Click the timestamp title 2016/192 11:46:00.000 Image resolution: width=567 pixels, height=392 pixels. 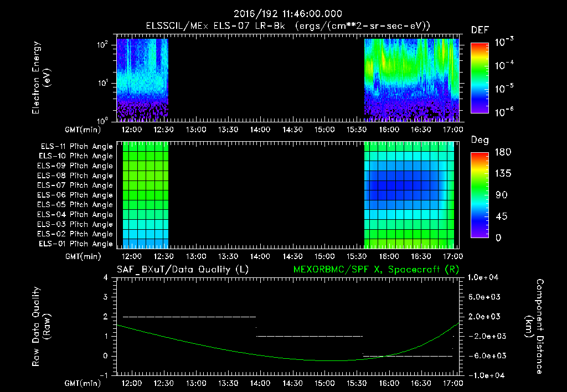click(x=287, y=14)
